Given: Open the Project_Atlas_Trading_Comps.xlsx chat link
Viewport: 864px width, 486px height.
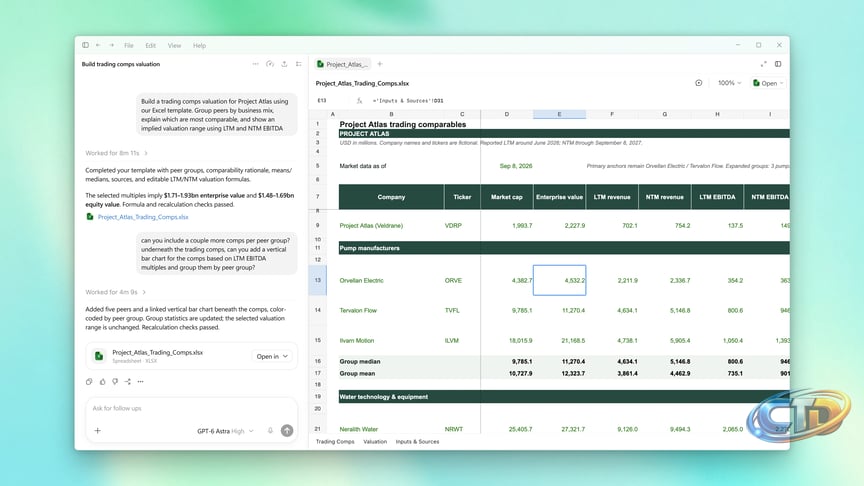Looking at the screenshot, I should point(143,217).
